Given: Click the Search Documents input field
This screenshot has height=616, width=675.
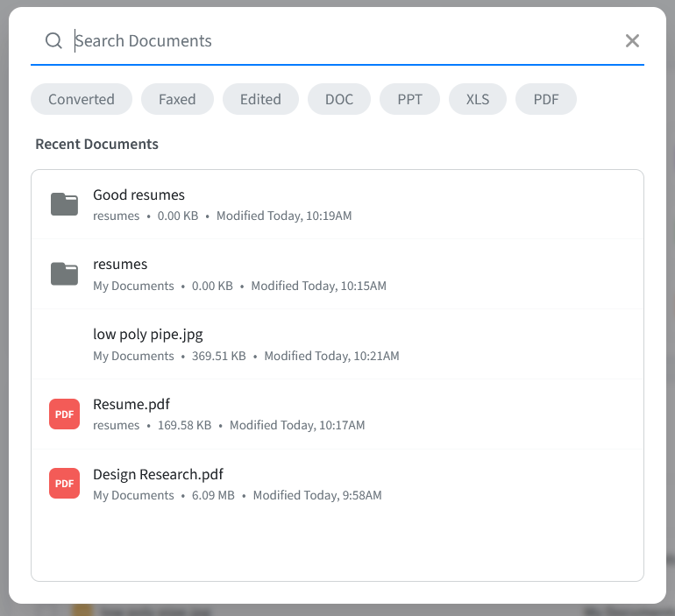Looking at the screenshot, I should [x=342, y=41].
